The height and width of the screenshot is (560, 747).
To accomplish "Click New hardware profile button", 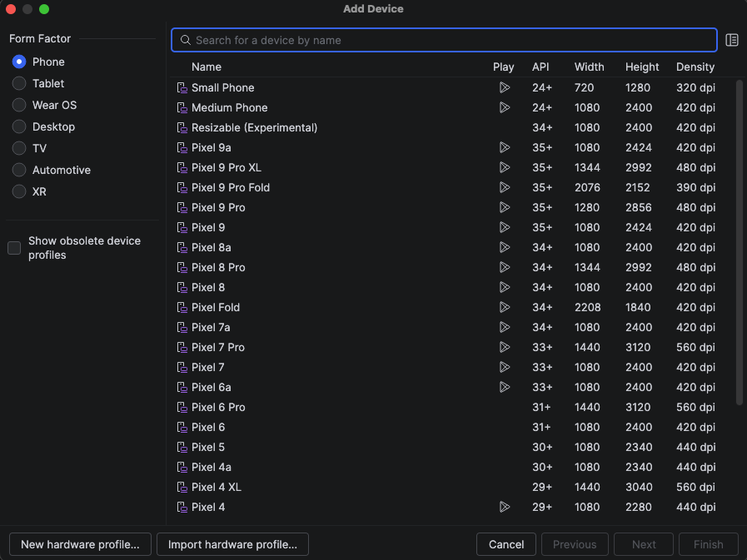I will pyautogui.click(x=80, y=544).
